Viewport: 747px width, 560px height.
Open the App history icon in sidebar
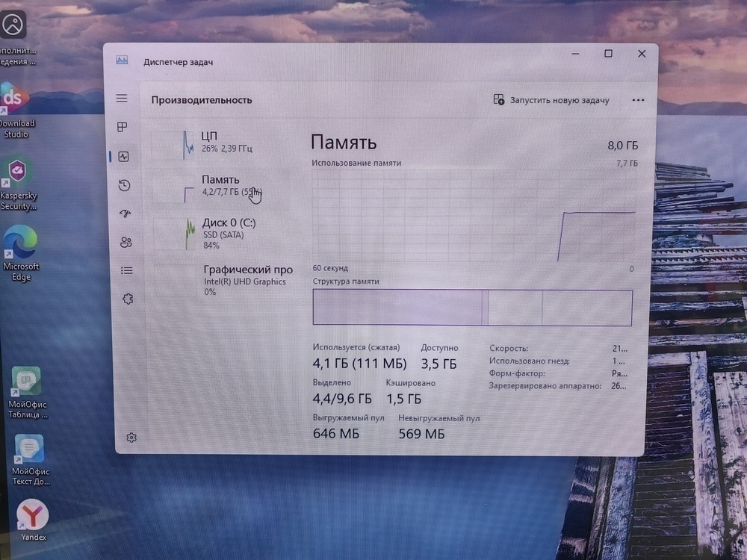124,185
